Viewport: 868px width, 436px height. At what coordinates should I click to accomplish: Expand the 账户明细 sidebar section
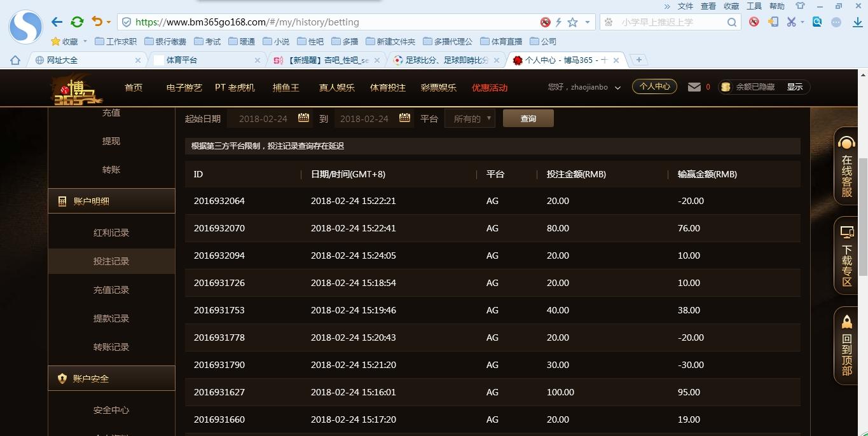111,201
